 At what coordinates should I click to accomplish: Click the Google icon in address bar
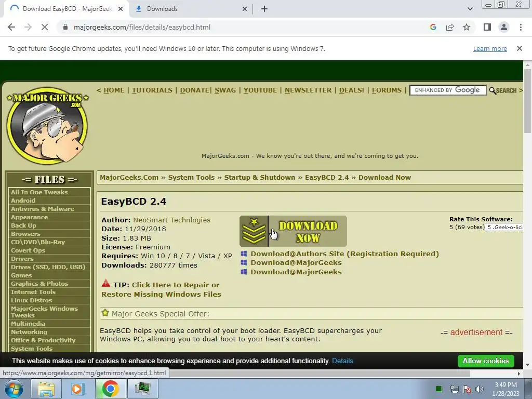433,27
